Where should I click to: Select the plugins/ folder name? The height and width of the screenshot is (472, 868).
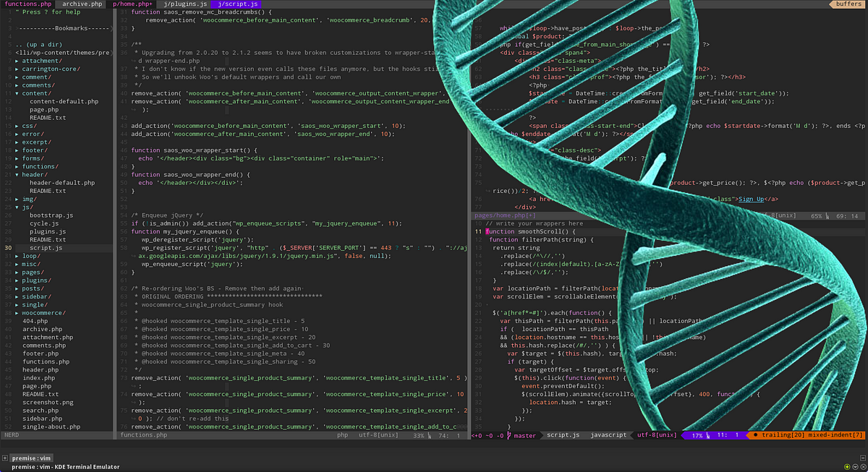[x=36, y=280]
